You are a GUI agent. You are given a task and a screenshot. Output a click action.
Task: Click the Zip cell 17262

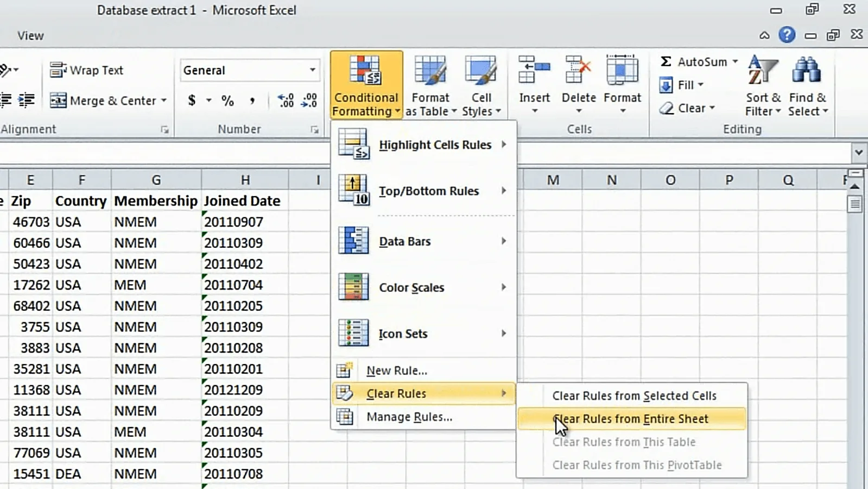click(x=30, y=285)
